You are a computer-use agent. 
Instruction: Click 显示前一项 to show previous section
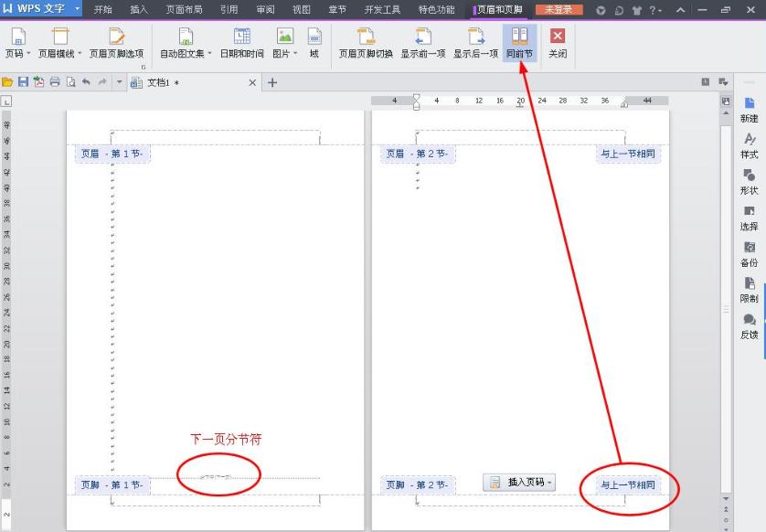(422, 37)
